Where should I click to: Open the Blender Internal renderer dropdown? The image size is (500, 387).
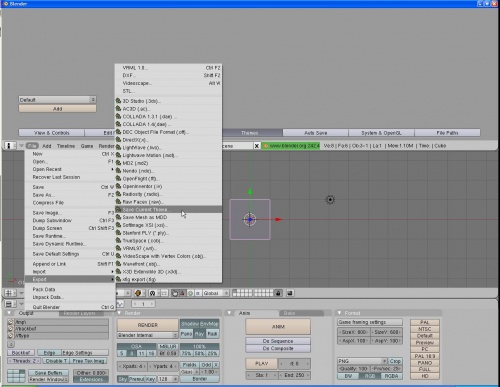(x=147, y=335)
